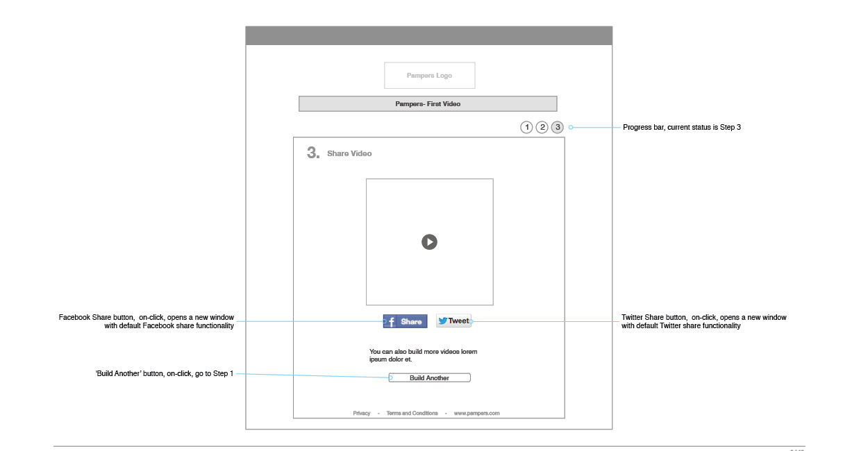Click the 'Pampers- First Video' title bar
868x451 pixels.
tap(428, 103)
